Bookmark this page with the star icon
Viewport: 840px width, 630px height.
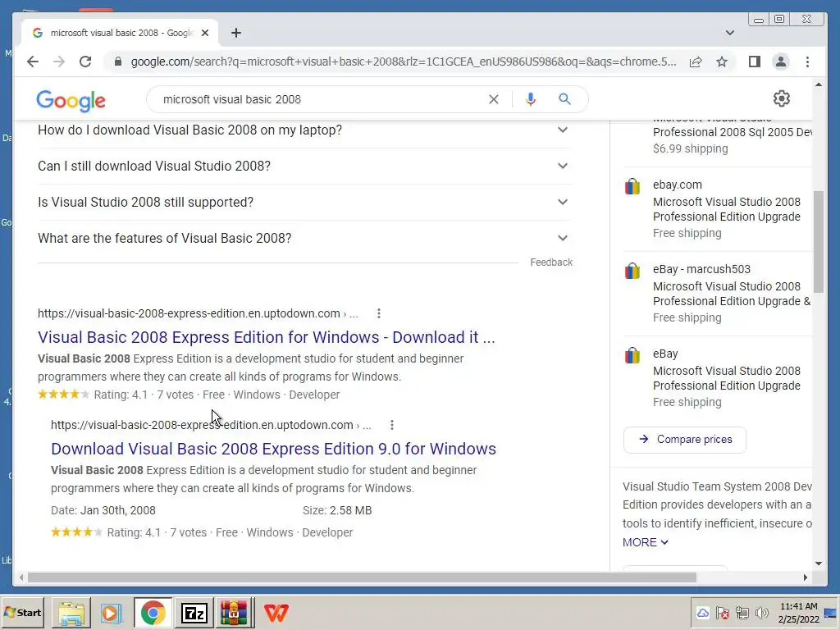(x=722, y=62)
